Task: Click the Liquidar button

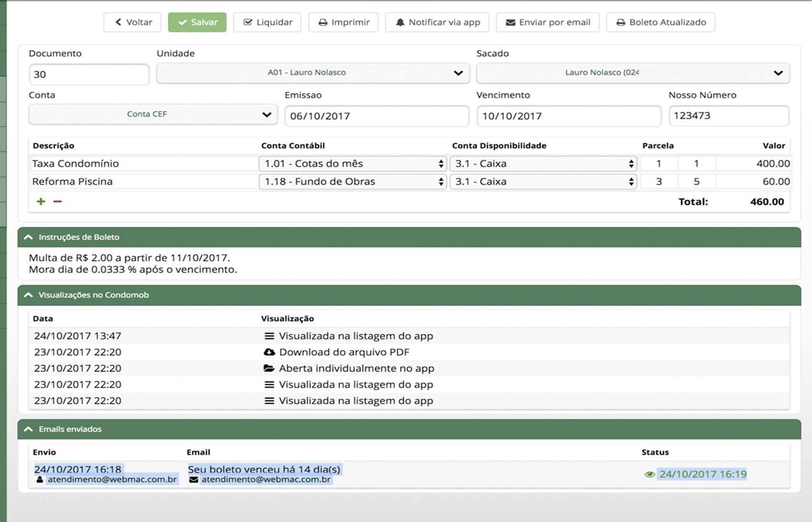Action: point(267,22)
